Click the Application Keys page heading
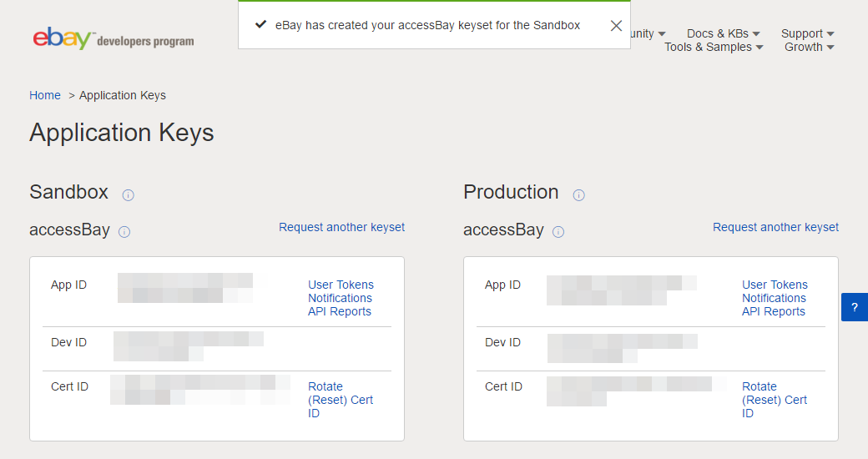Image resolution: width=868 pixels, height=459 pixels. click(122, 133)
